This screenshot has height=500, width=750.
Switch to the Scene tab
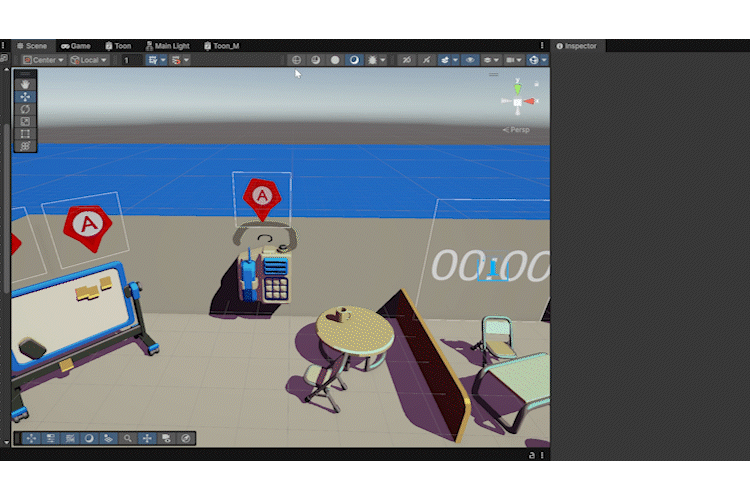(33, 46)
